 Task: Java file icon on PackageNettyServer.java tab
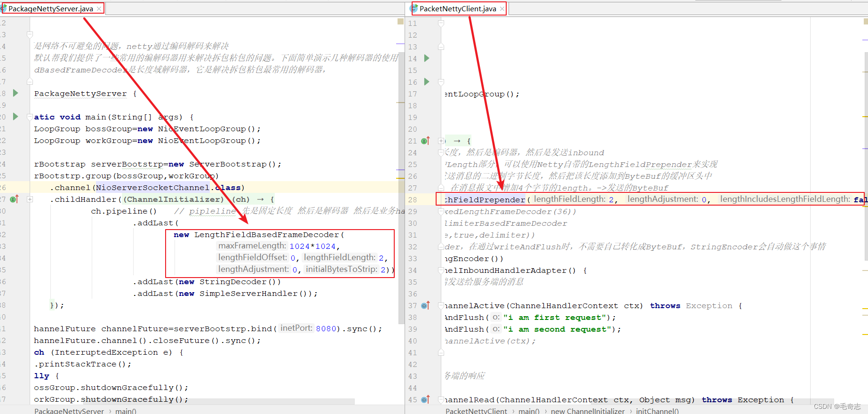click(x=4, y=8)
